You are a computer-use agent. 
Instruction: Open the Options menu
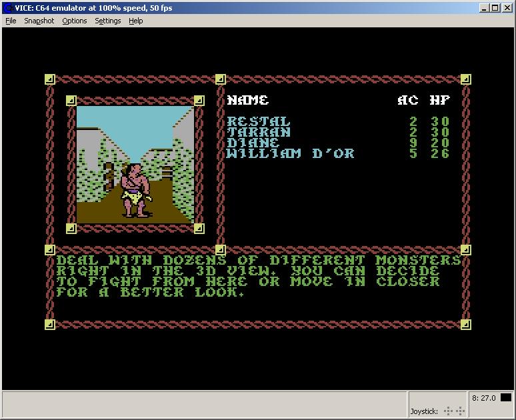[75, 21]
